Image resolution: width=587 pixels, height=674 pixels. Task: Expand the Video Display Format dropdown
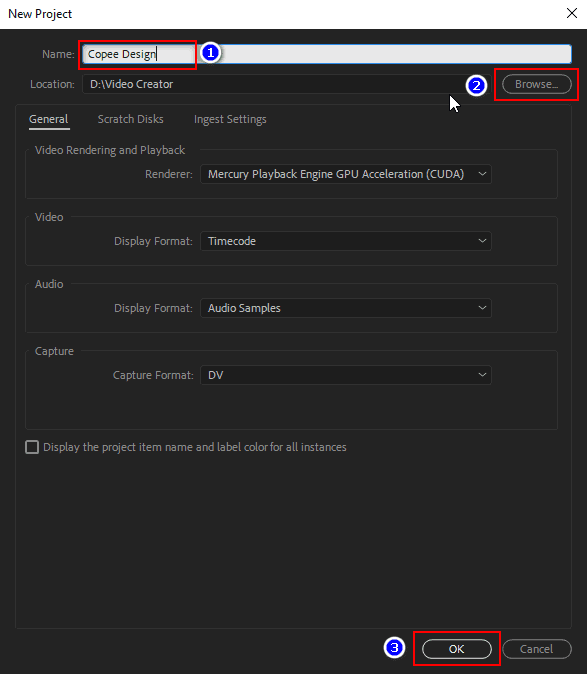pos(345,241)
